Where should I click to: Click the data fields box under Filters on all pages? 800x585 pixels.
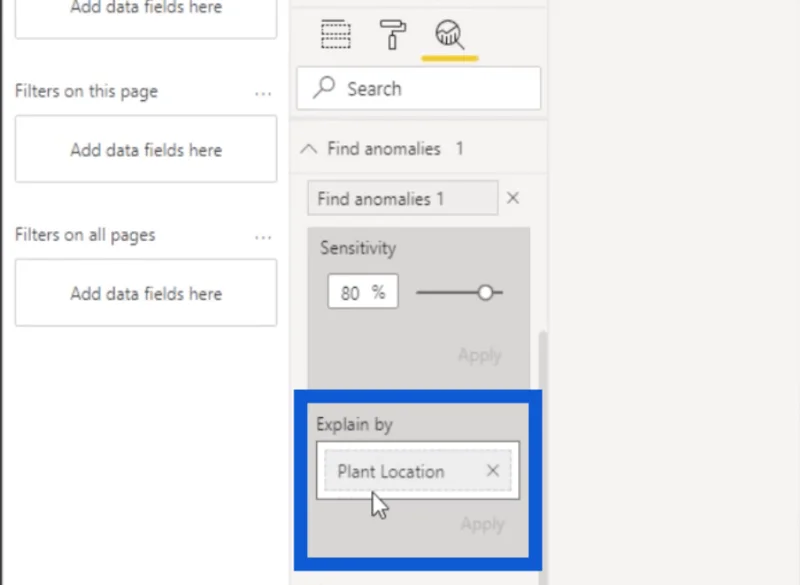coord(146,293)
